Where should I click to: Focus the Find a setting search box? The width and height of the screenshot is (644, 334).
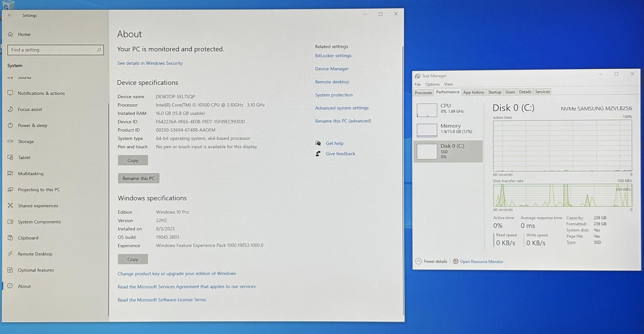click(x=55, y=50)
